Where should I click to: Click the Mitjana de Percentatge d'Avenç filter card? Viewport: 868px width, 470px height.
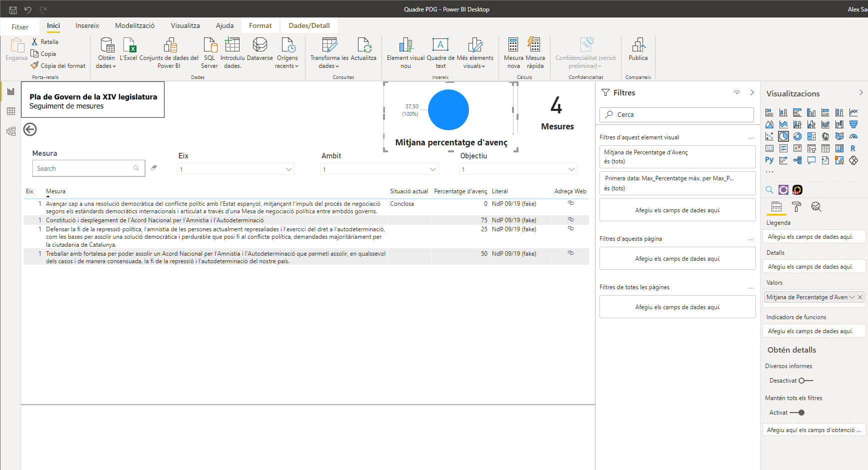pos(677,157)
